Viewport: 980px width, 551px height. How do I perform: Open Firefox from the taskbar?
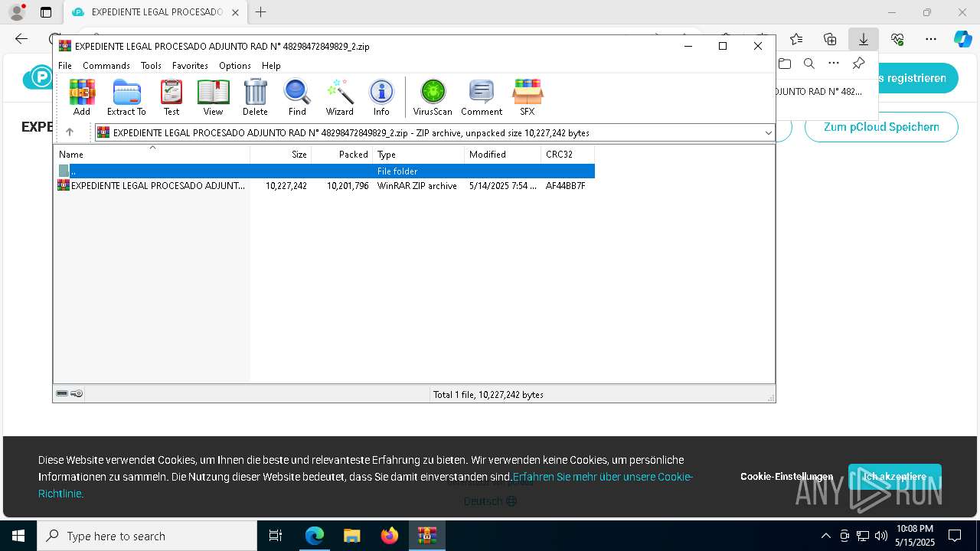pyautogui.click(x=390, y=536)
